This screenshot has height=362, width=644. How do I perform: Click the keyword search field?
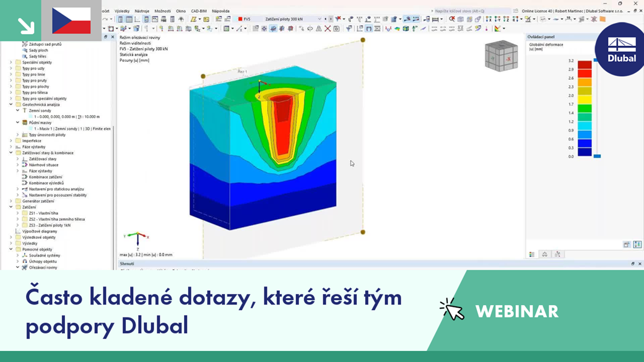pyautogui.click(x=472, y=11)
